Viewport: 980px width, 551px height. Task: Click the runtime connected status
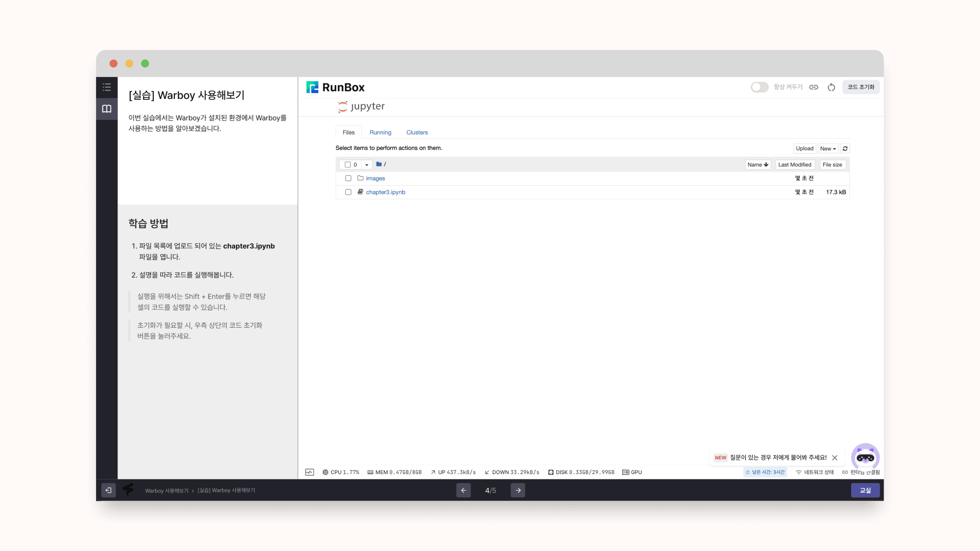click(861, 472)
